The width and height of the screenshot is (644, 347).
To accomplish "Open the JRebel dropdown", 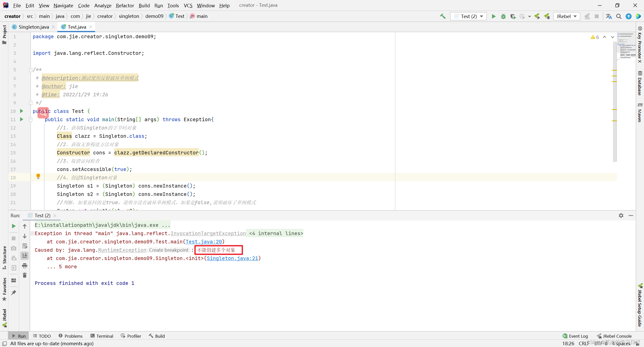I will coord(567,16).
